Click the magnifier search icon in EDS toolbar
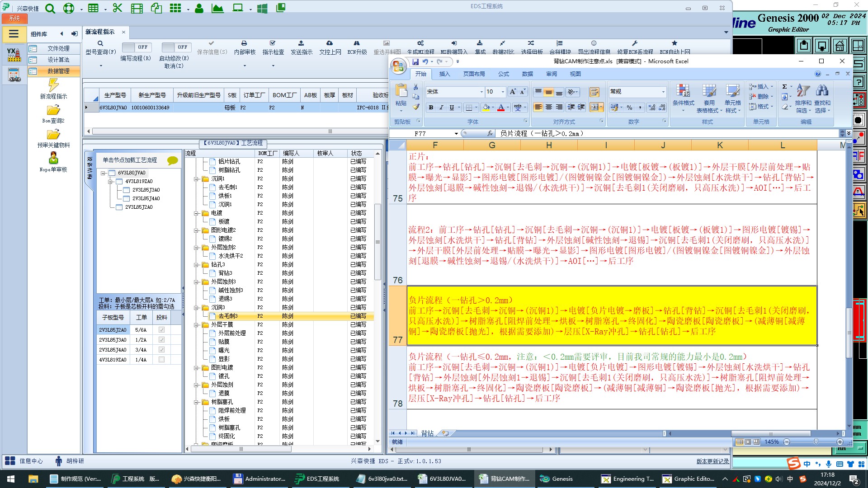This screenshot has height=488, width=868. 50,8
